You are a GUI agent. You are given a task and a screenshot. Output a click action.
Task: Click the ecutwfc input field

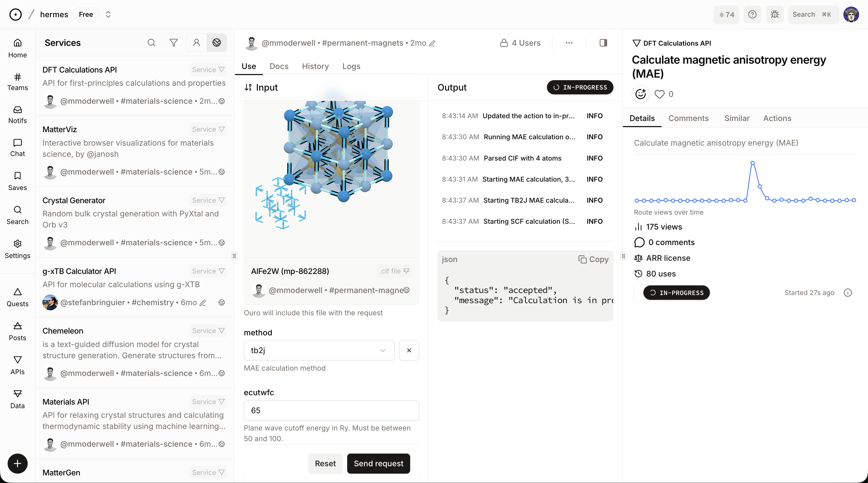coord(331,410)
